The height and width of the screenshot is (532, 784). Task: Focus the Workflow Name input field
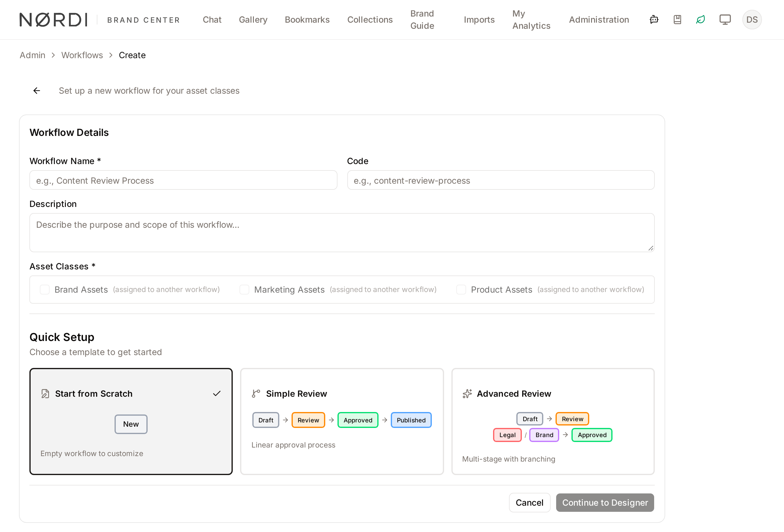[183, 180]
